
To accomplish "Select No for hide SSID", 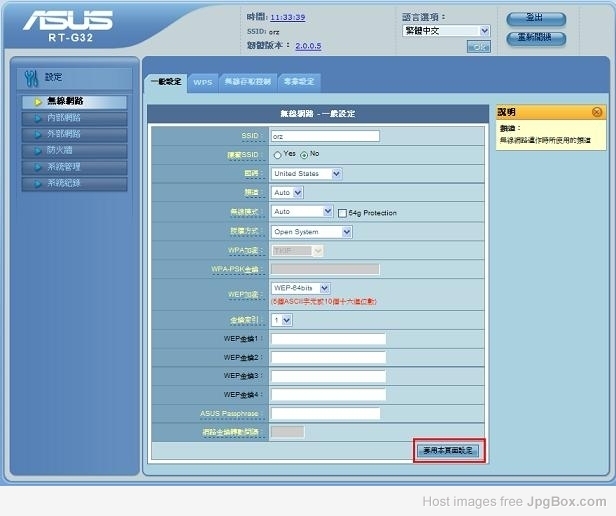I will [x=304, y=155].
